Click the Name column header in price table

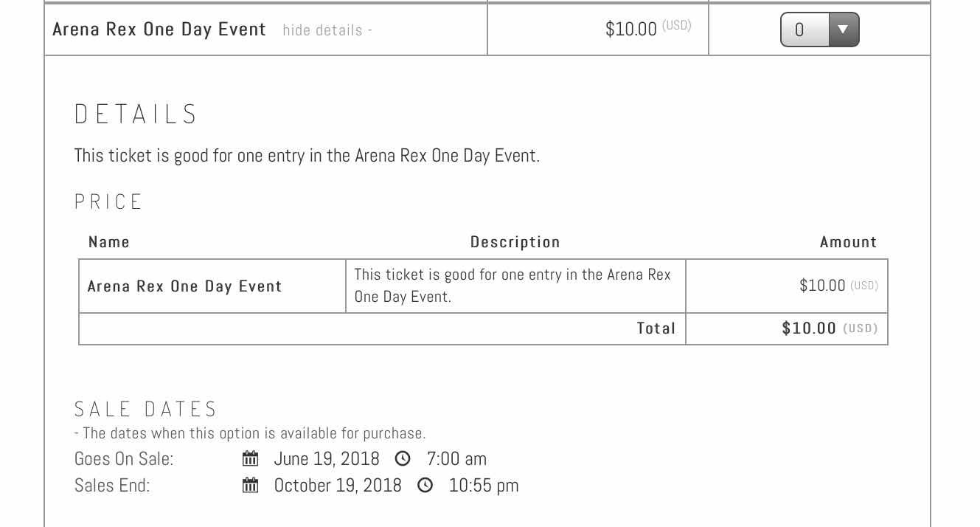click(x=109, y=242)
